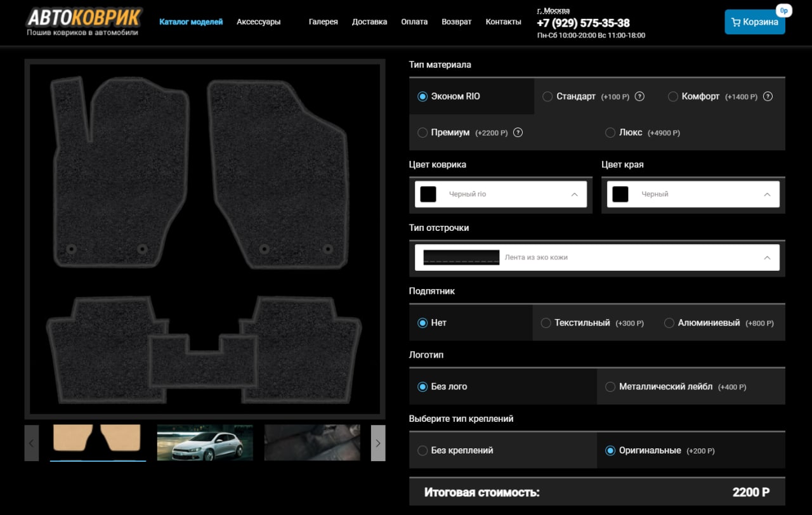Click stitching sample swatch Лента из эко кожи
This screenshot has width=812, height=515.
coord(461,257)
